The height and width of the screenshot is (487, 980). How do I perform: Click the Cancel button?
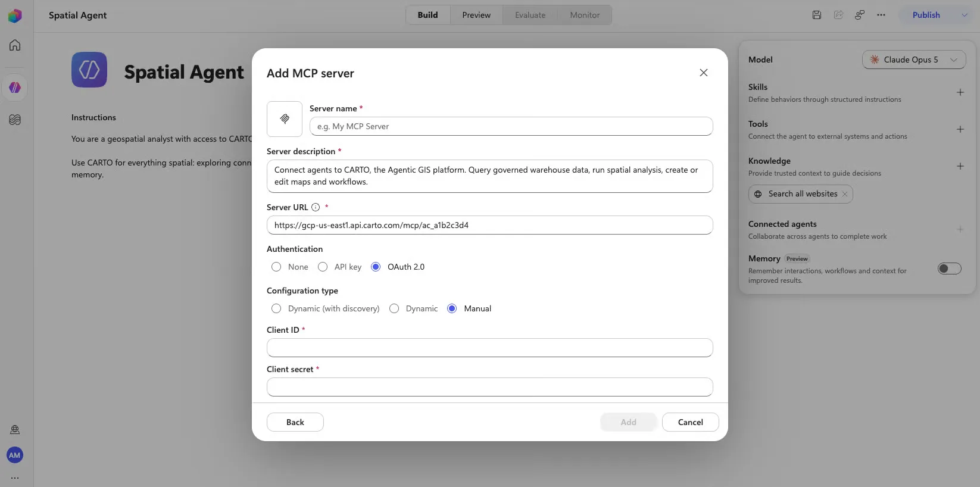tap(691, 422)
